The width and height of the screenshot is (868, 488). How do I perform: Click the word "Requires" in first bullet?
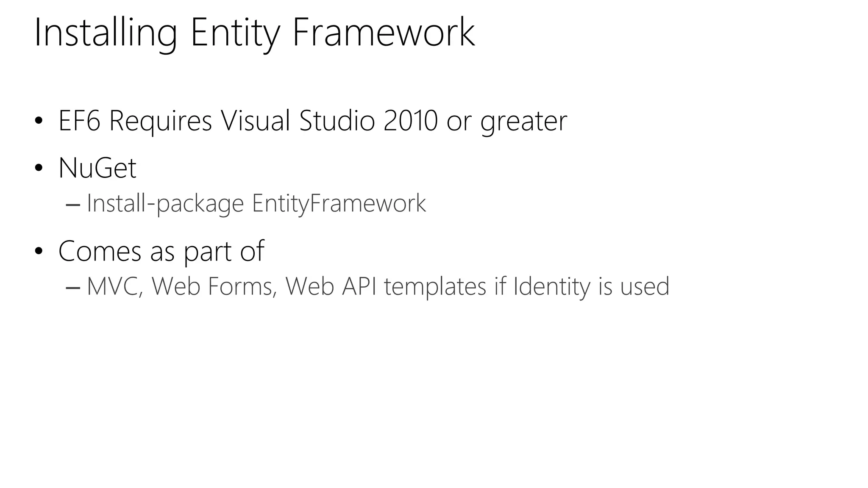click(160, 121)
